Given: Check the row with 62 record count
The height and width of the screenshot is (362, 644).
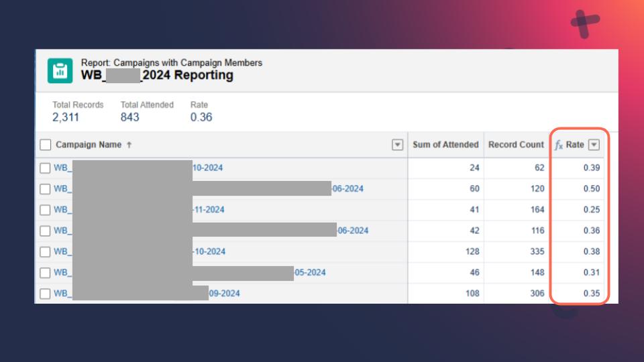Looking at the screenshot, I should point(46,168).
